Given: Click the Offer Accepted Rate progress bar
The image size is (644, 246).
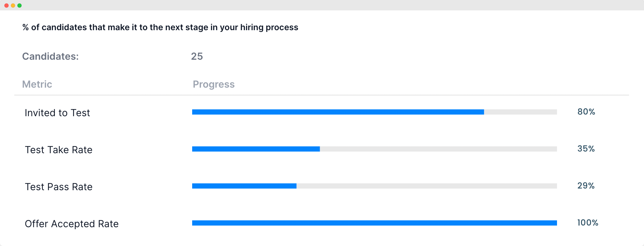Looking at the screenshot, I should point(375,223).
